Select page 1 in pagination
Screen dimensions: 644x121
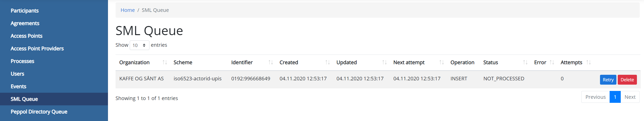pos(615,97)
